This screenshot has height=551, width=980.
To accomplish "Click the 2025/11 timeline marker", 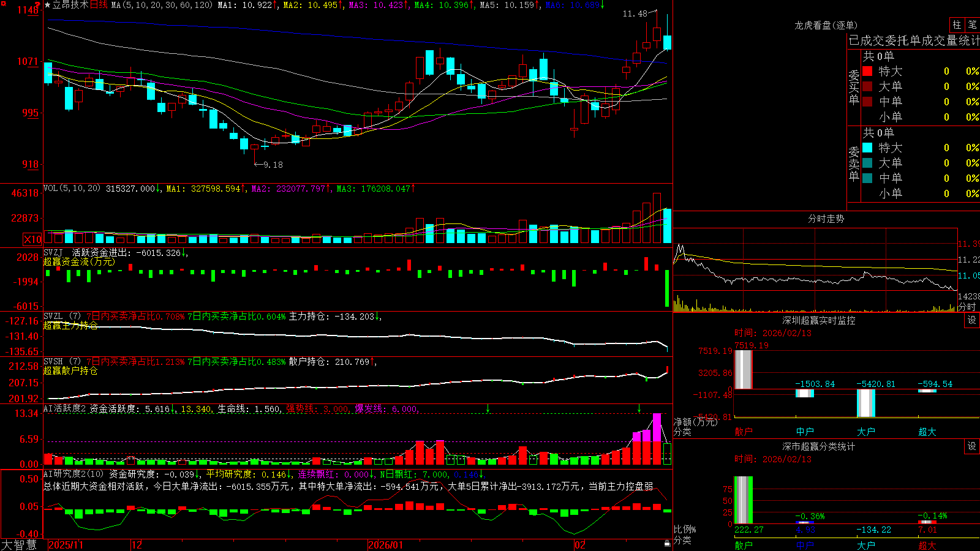I will pos(66,545).
